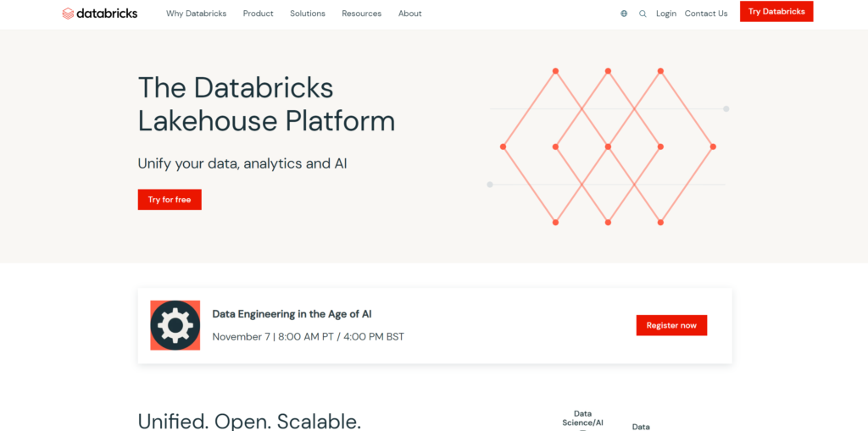
Task: Open the Contact Us link
Action: tap(705, 14)
